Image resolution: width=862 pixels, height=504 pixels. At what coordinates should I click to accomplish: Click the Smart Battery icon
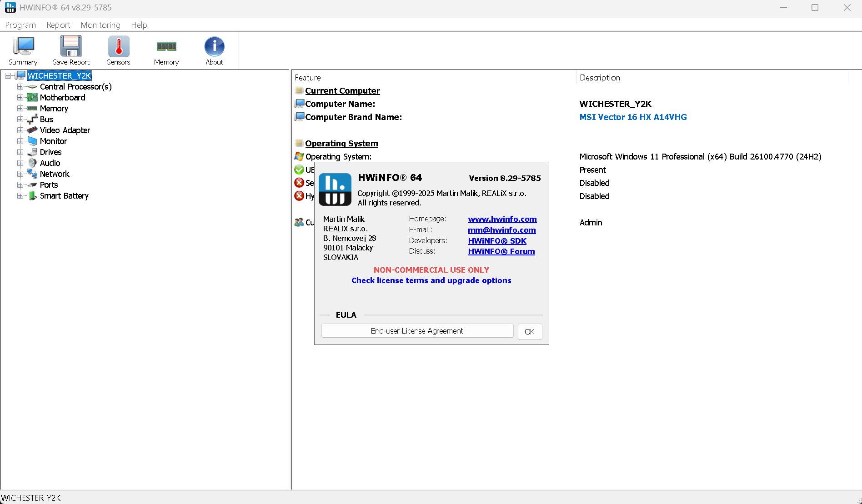click(x=32, y=195)
